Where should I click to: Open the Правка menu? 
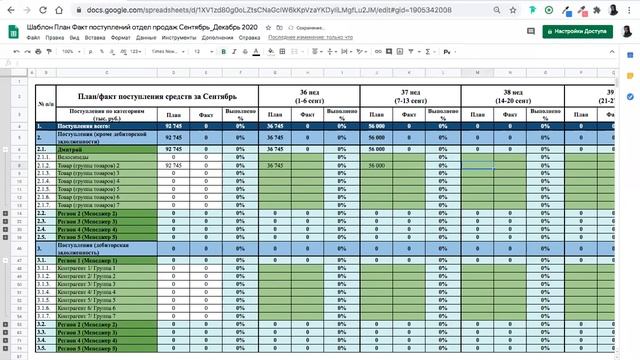pyautogui.click(x=55, y=38)
